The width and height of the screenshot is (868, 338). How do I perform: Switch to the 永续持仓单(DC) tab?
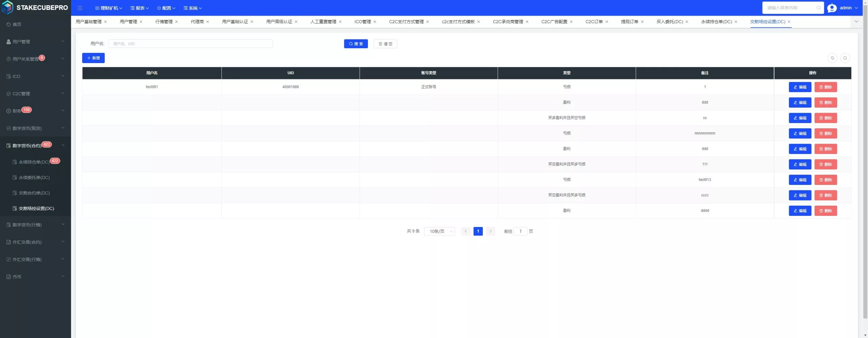tap(716, 22)
